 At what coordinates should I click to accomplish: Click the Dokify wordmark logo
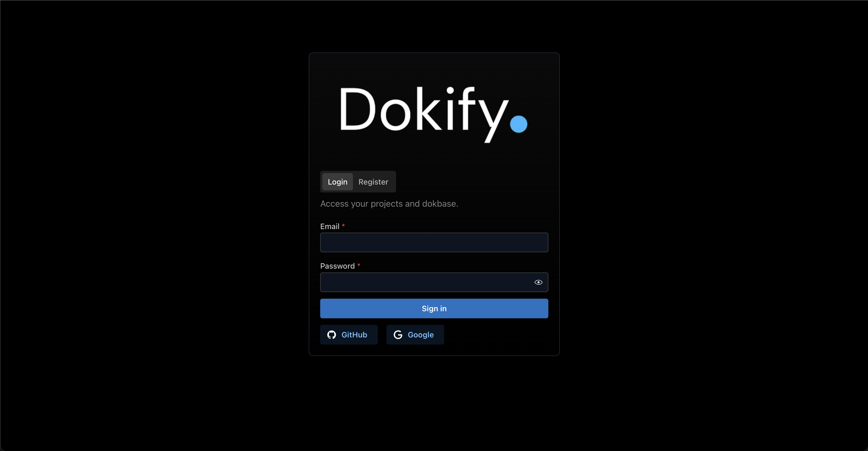(x=434, y=115)
